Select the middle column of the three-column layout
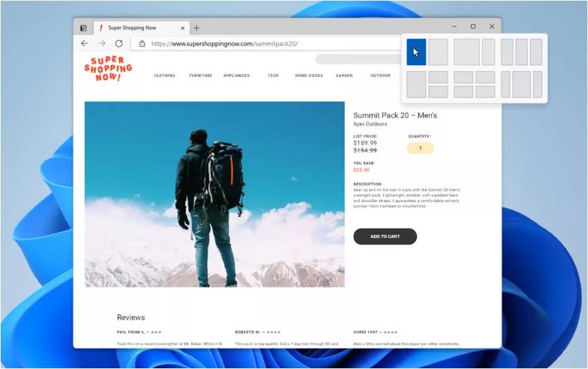 point(521,52)
